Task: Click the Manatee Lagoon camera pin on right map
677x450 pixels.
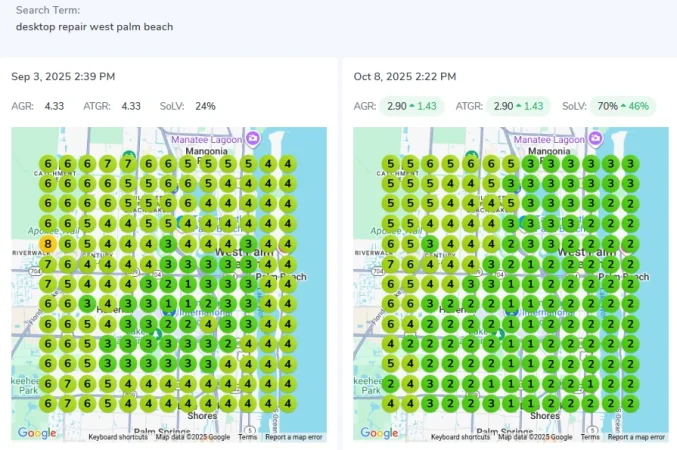Action: pos(595,138)
